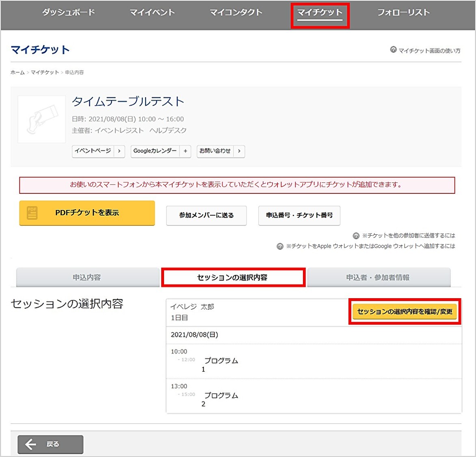Screen dimensions: 476x457
Task: Click the chevron on イベントページ button
Action: point(119,151)
